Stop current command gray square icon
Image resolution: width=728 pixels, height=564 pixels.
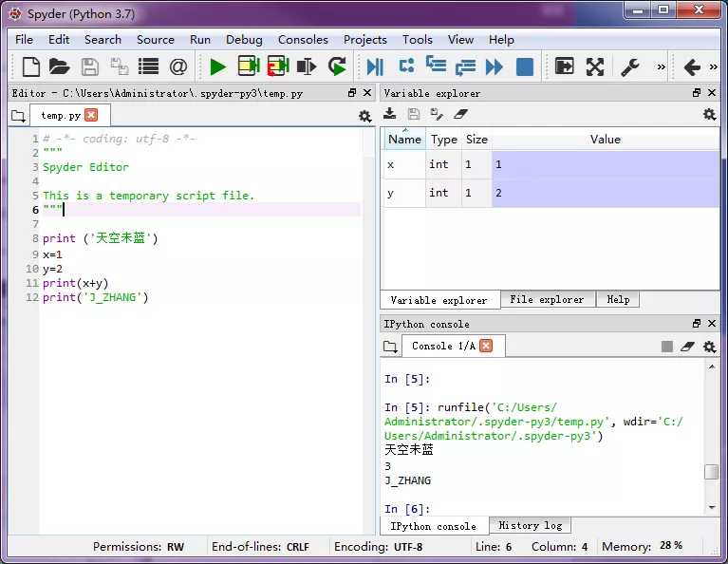coord(667,347)
